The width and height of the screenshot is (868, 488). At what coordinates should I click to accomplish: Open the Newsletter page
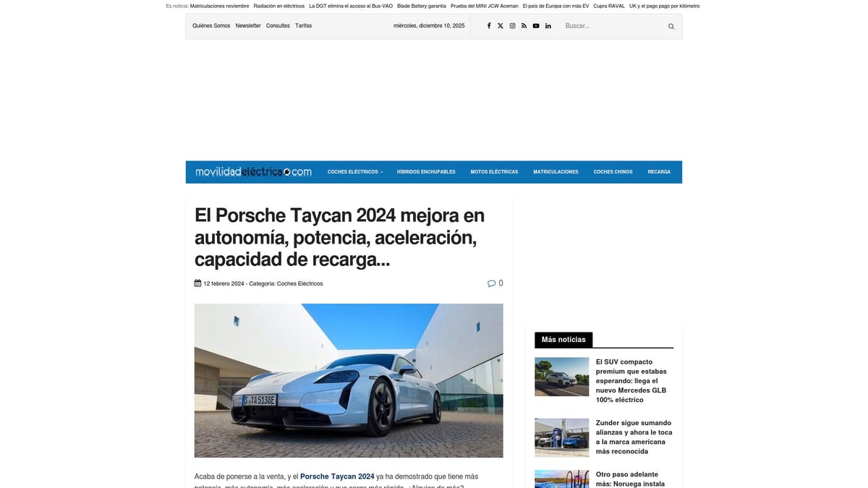pyautogui.click(x=248, y=25)
